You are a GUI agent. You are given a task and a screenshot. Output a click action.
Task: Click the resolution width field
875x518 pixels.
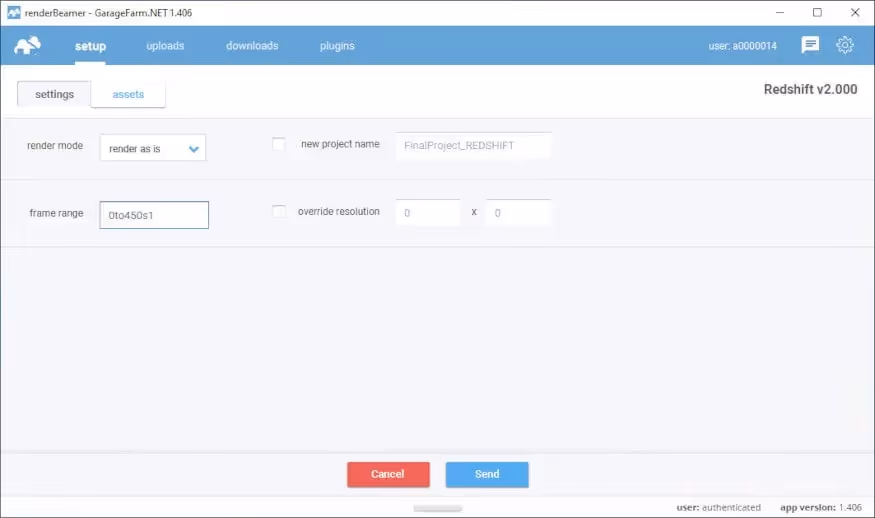click(x=428, y=213)
